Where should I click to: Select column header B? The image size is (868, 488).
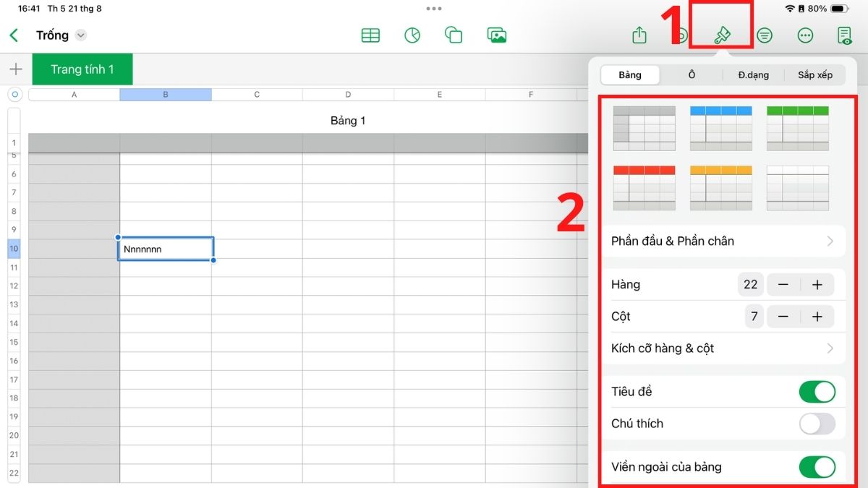pyautogui.click(x=166, y=95)
